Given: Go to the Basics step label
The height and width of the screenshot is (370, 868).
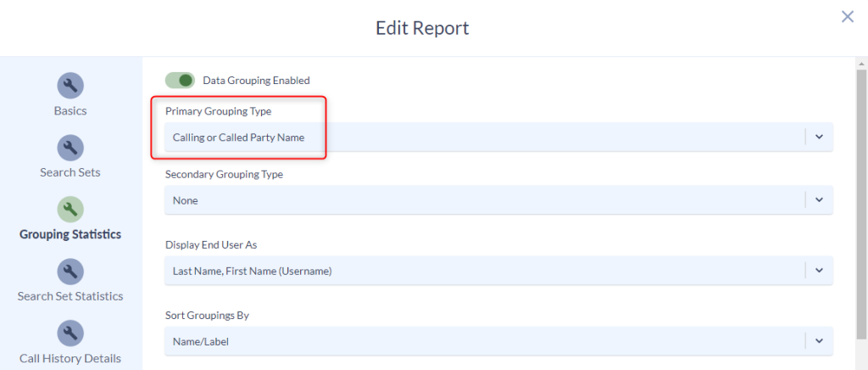Looking at the screenshot, I should pyautogui.click(x=70, y=111).
